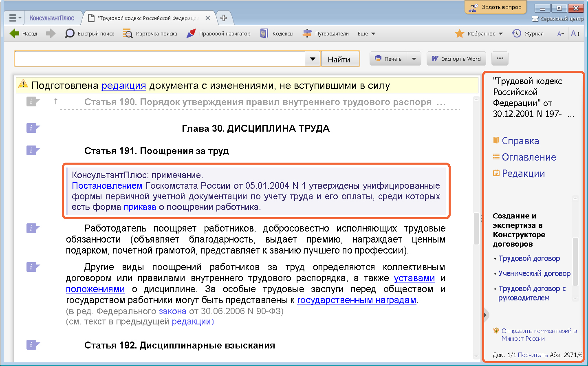Open the уставами hyperlink
This screenshot has height=366, width=588.
point(414,278)
